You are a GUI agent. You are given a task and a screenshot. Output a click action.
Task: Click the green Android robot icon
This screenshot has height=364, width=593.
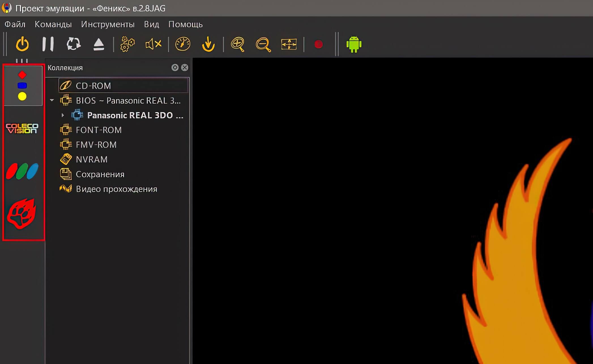click(x=354, y=44)
